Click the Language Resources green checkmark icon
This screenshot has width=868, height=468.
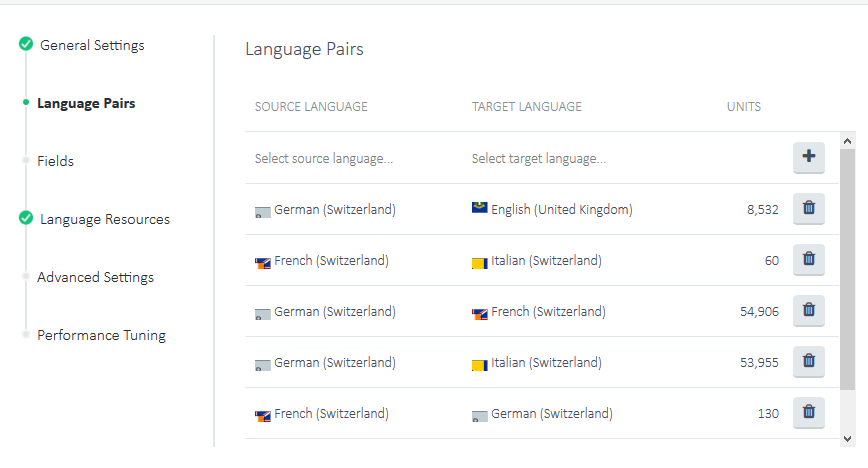[26, 219]
